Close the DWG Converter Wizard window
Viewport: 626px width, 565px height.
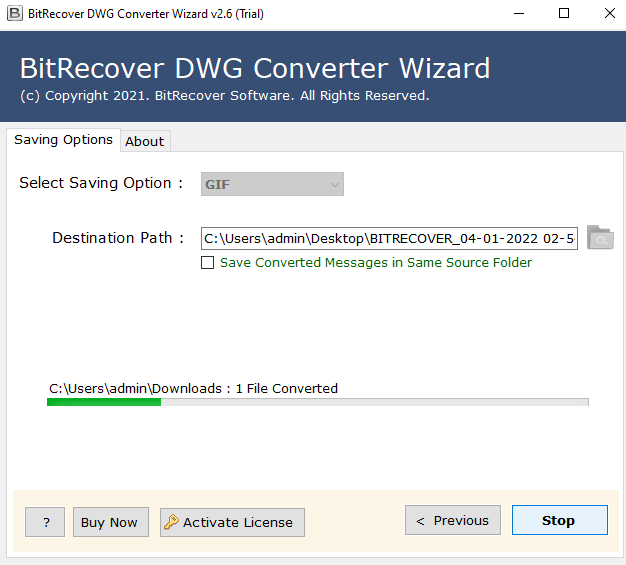[x=610, y=14]
